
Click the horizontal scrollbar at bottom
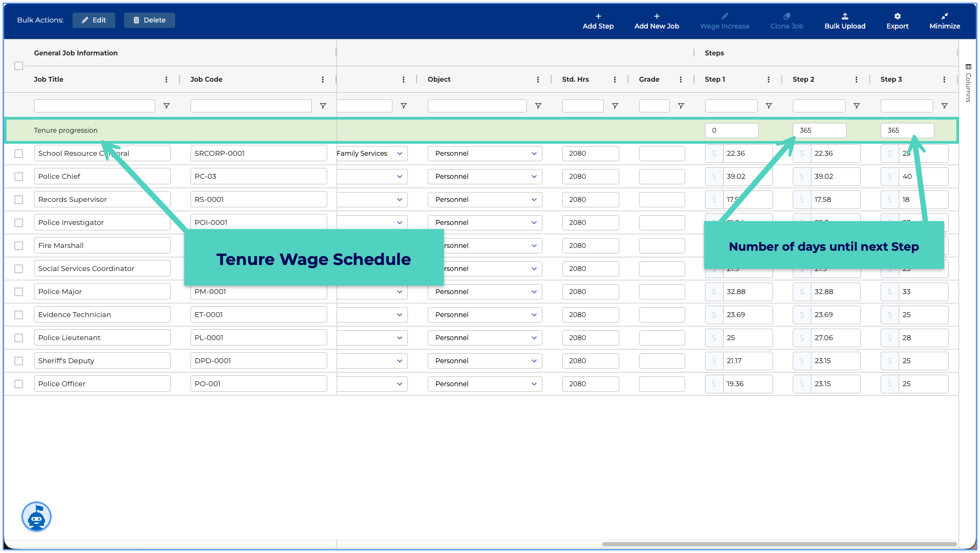[x=779, y=544]
